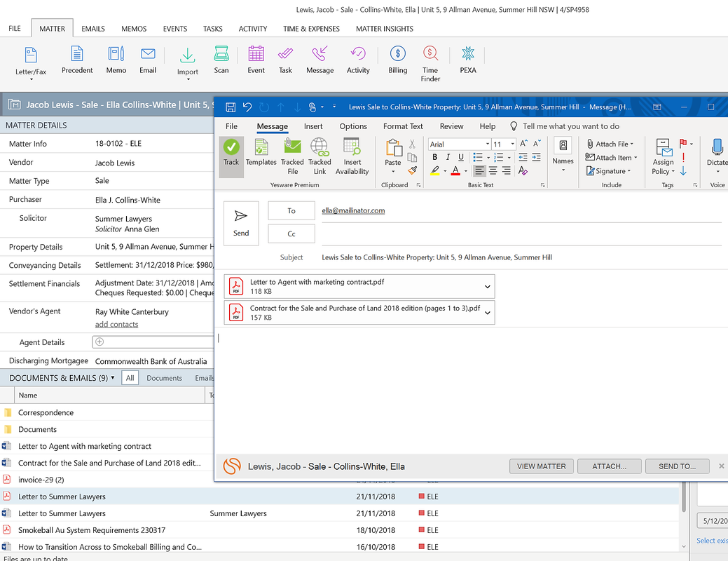Toggle Bold formatting
Image resolution: width=728 pixels, height=561 pixels.
click(434, 157)
